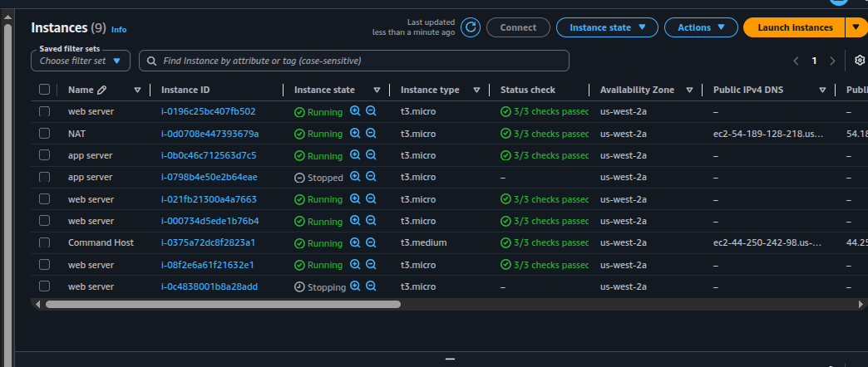Open instance i-0375a72dc8f2823a1 link
This screenshot has height=367, width=868.
(x=208, y=242)
